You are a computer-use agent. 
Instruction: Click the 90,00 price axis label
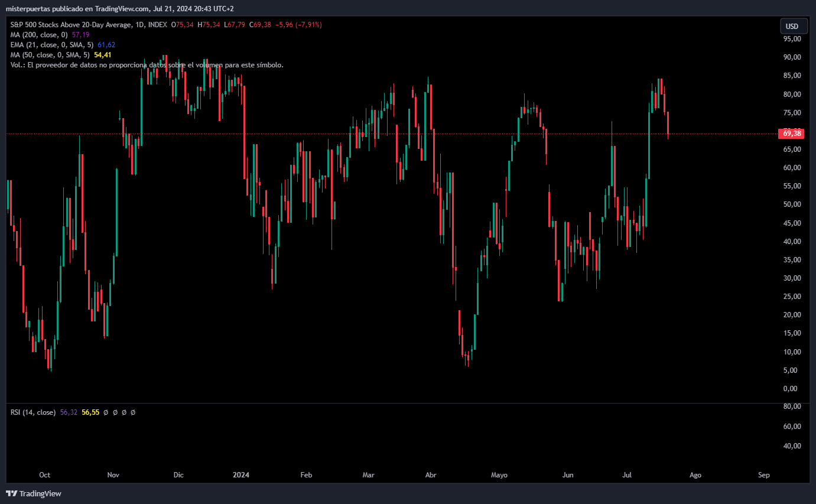tap(792, 57)
